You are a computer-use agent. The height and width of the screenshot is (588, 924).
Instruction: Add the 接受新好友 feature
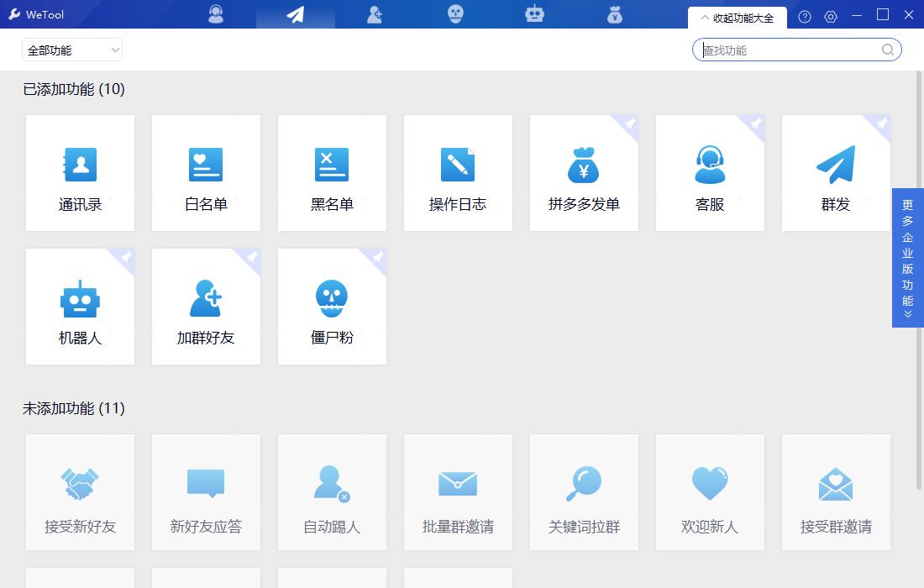(80, 492)
